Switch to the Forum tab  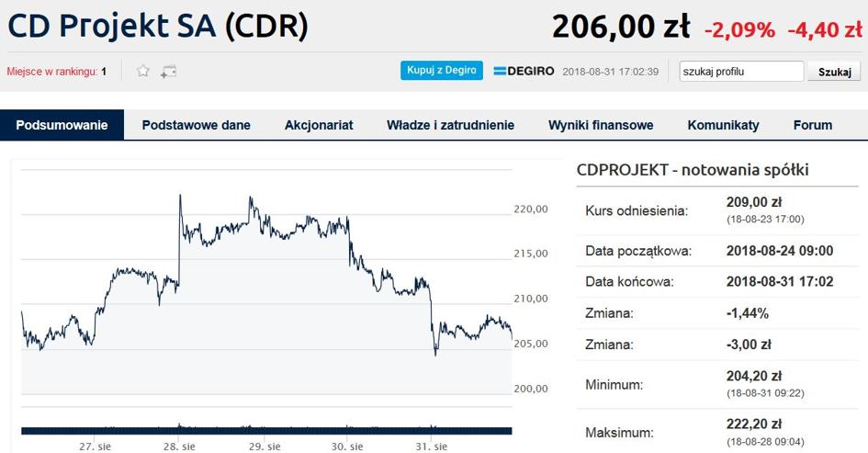812,125
